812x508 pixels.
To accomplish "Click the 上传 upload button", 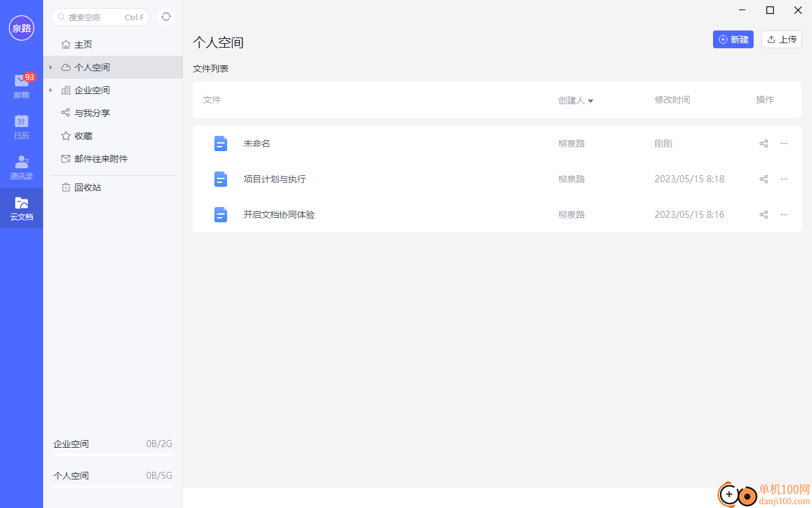I will (x=782, y=39).
